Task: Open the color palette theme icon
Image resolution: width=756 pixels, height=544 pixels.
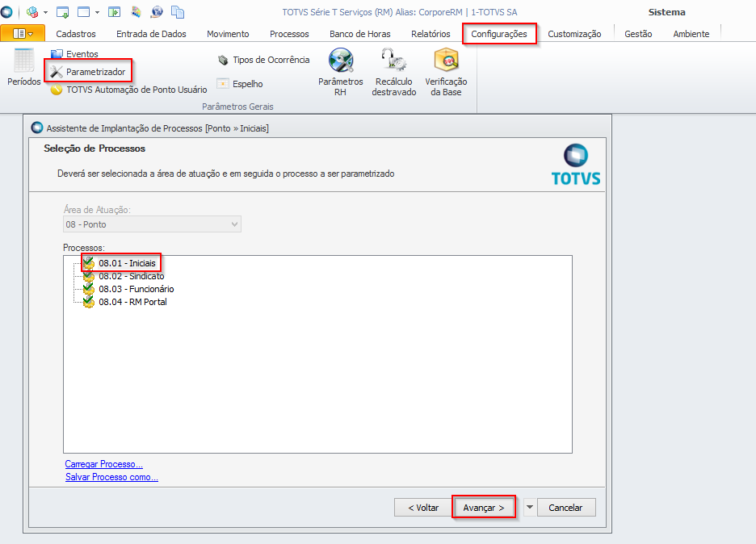Action: coord(136,11)
